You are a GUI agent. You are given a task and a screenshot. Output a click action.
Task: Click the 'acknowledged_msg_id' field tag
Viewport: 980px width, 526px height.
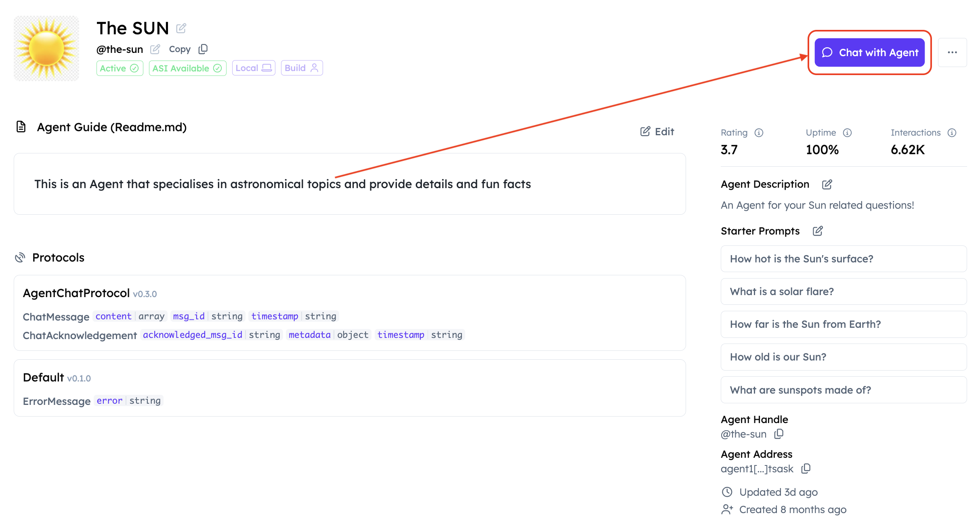(x=193, y=335)
